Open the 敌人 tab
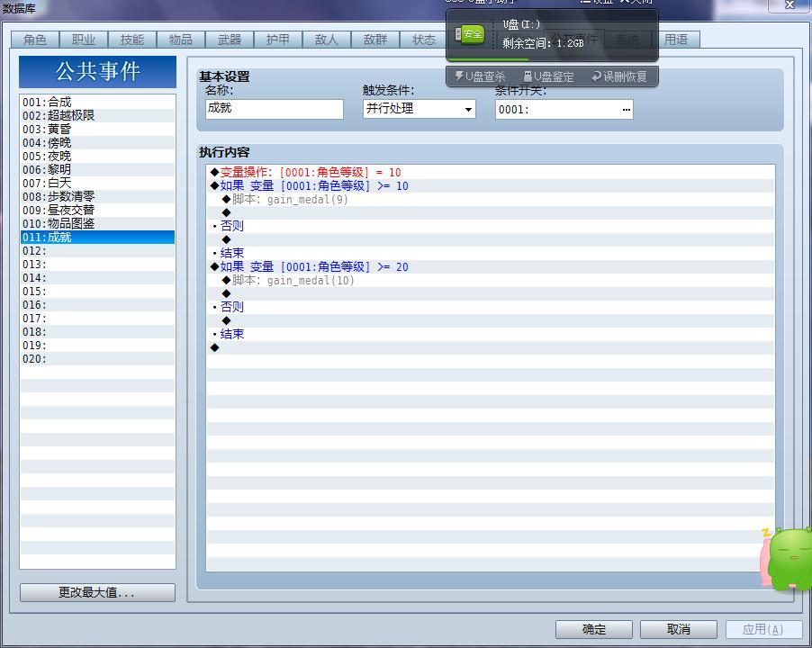This screenshot has height=648, width=812. pos(327,40)
